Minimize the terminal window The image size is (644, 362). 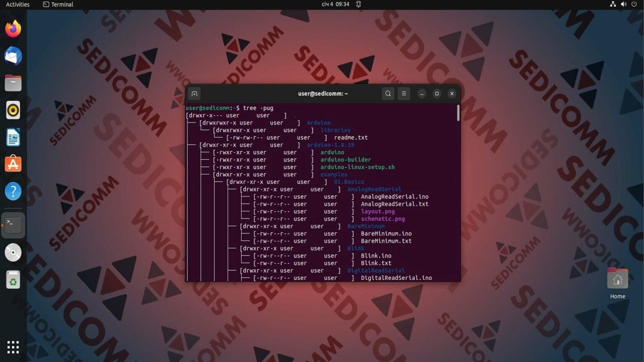coord(422,93)
